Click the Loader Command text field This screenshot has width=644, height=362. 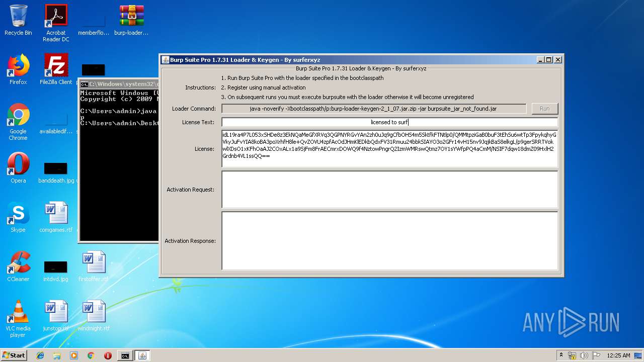tap(374, 109)
